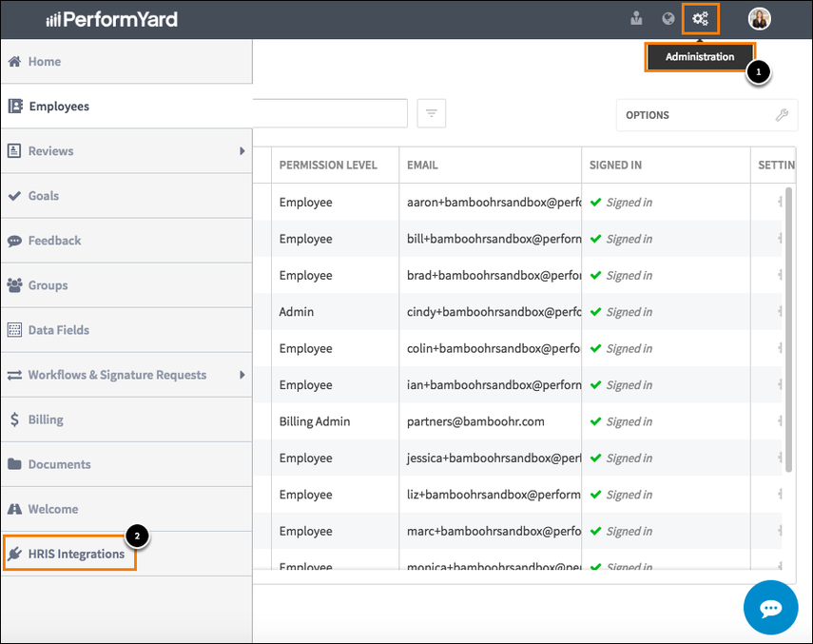Click the Employees address book icon
Viewport: 813px width, 644px height.
point(15,106)
